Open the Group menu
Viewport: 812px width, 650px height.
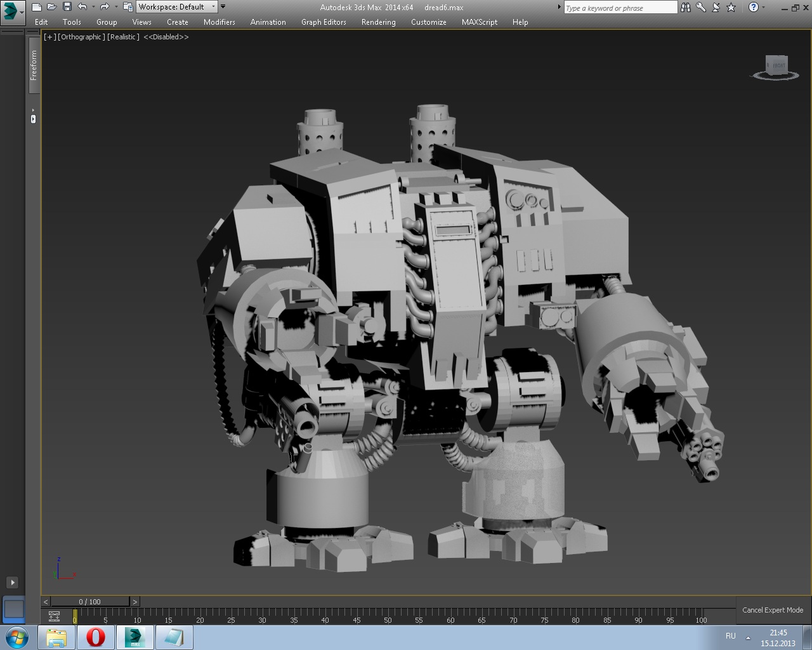[107, 22]
